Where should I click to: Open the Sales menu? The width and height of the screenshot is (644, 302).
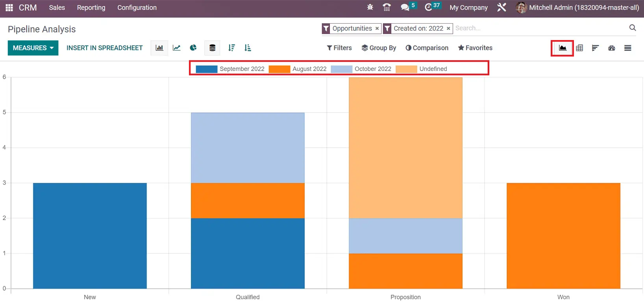coord(57,7)
